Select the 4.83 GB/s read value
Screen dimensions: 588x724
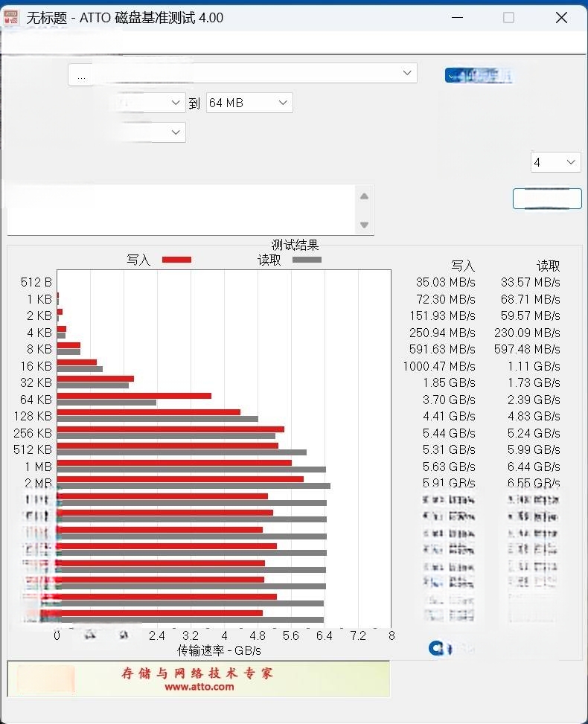point(534,417)
